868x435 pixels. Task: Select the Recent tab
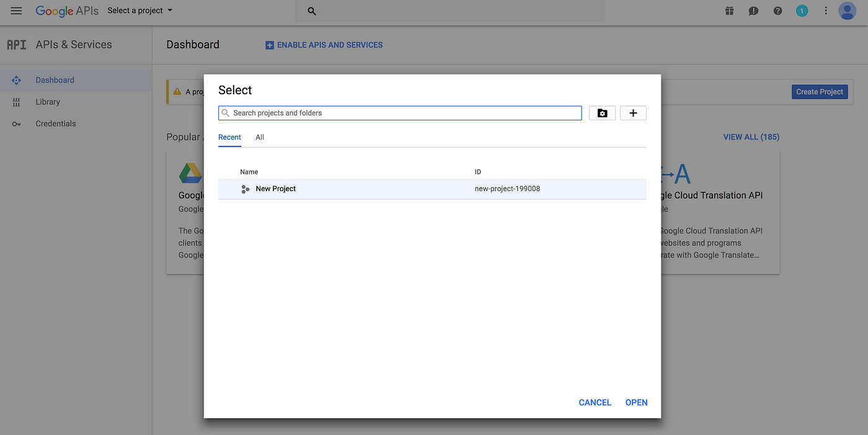pyautogui.click(x=229, y=137)
